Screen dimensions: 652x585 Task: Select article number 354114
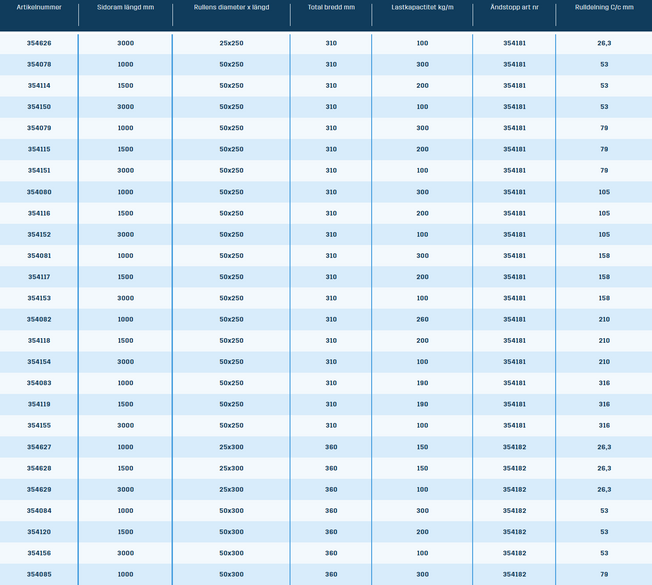39,86
